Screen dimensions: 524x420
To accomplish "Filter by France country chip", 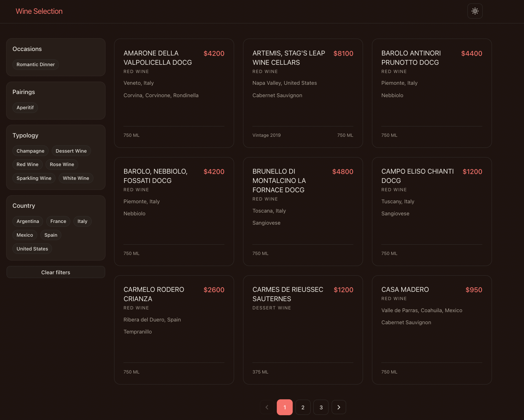I will coord(58,221).
